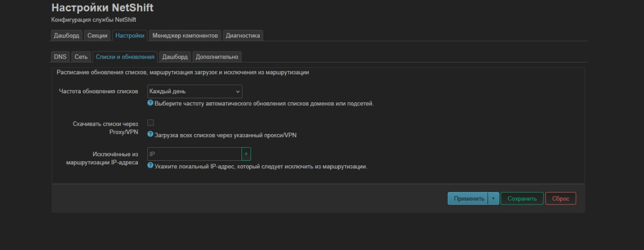Click the Расписание обновления списков section description
The height and width of the screenshot is (250, 644).
[x=183, y=73]
